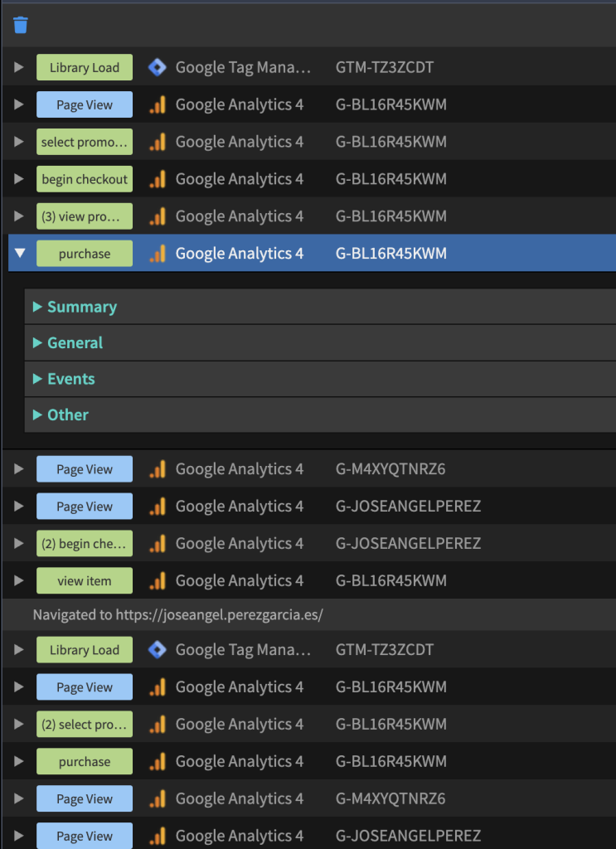Click the Analytics icon beside select promo row

(x=158, y=142)
